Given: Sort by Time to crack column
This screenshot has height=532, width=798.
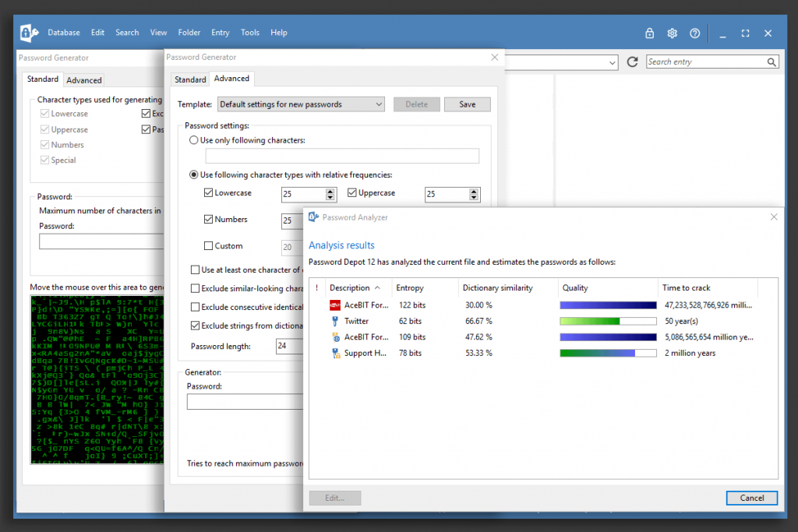Looking at the screenshot, I should tap(708, 288).
